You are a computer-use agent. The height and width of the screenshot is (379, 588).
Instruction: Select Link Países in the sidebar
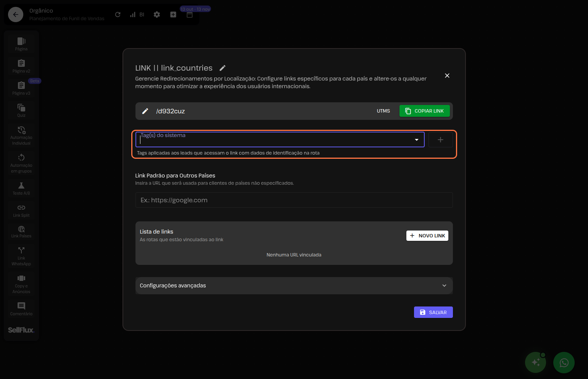click(21, 231)
